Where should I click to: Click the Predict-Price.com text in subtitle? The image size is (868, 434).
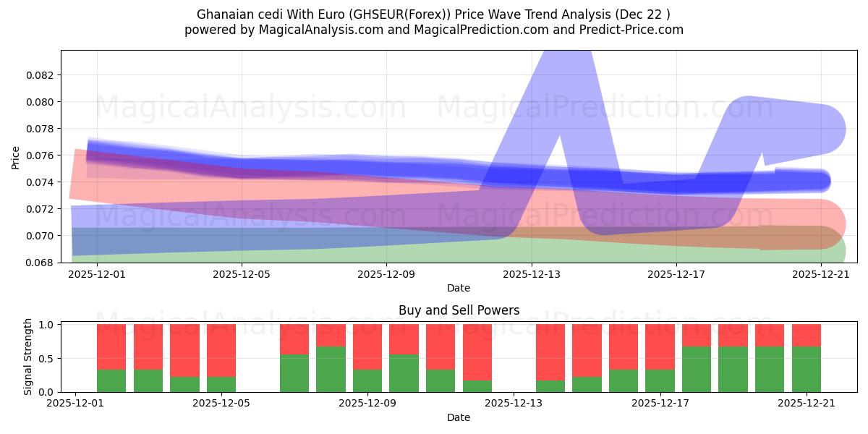click(x=631, y=30)
